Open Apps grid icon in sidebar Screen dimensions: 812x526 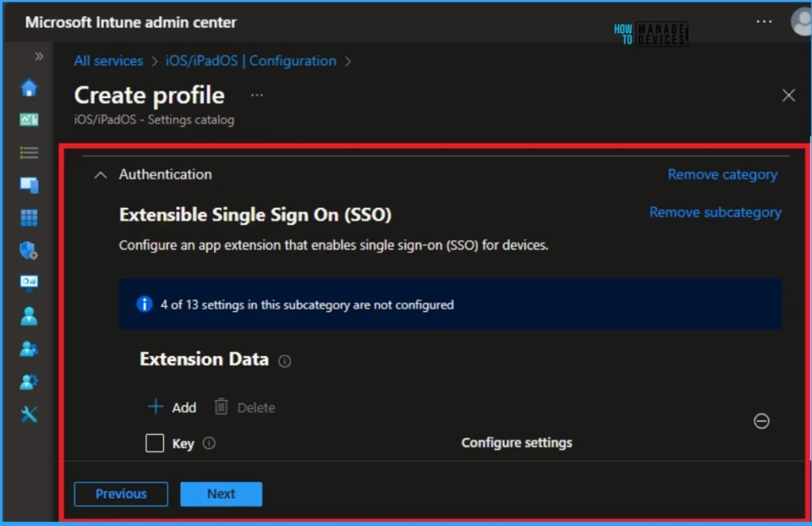[x=29, y=217]
